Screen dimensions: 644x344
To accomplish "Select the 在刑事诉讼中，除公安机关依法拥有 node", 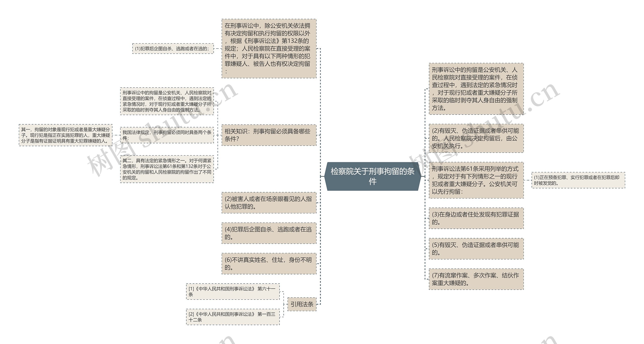I will [269, 49].
